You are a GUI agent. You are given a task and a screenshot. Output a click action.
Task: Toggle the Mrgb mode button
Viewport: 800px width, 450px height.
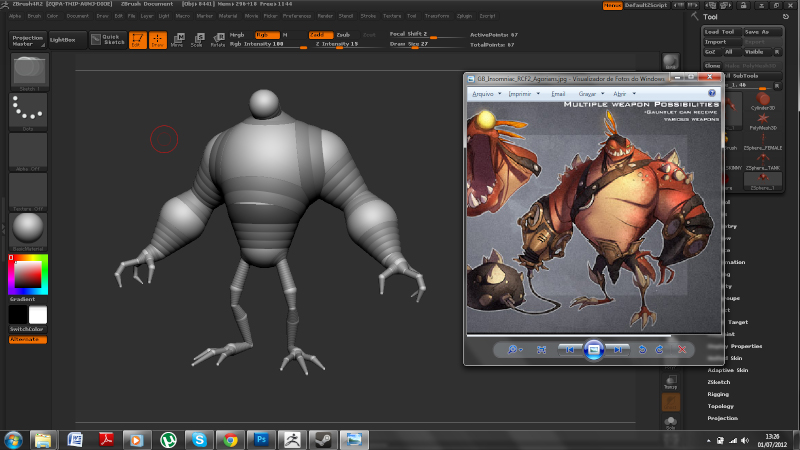[x=237, y=35]
